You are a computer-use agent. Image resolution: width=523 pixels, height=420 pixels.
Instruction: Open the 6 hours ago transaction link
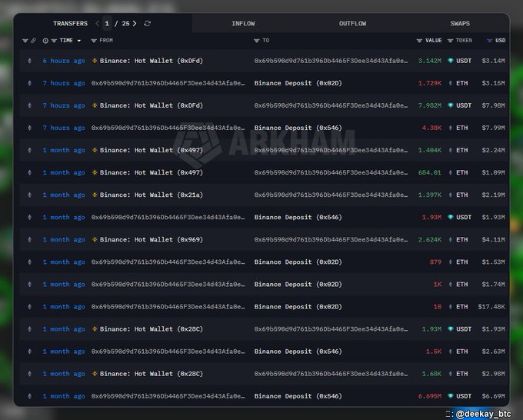pyautogui.click(x=64, y=61)
